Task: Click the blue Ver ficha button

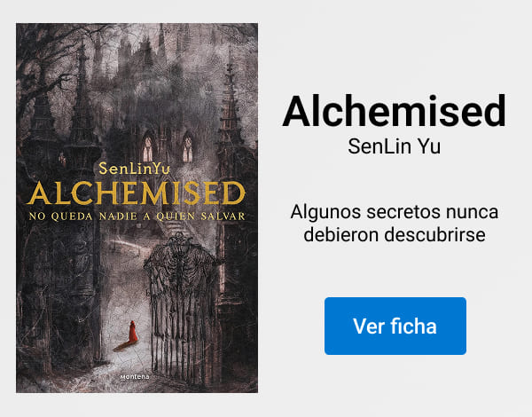Action: (x=395, y=326)
